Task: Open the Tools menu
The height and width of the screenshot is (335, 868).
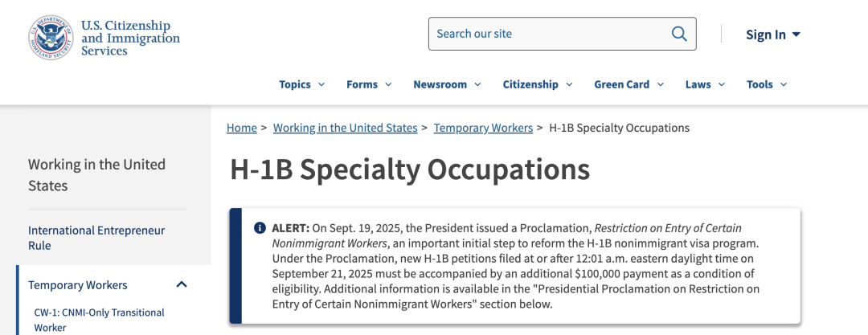Action: pyautogui.click(x=767, y=84)
